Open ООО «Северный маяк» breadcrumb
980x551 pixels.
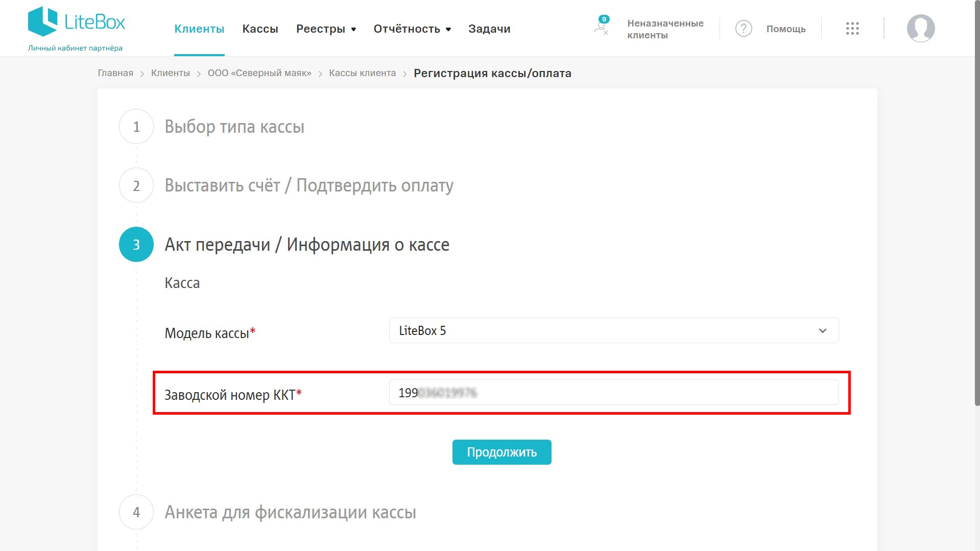pyautogui.click(x=259, y=73)
